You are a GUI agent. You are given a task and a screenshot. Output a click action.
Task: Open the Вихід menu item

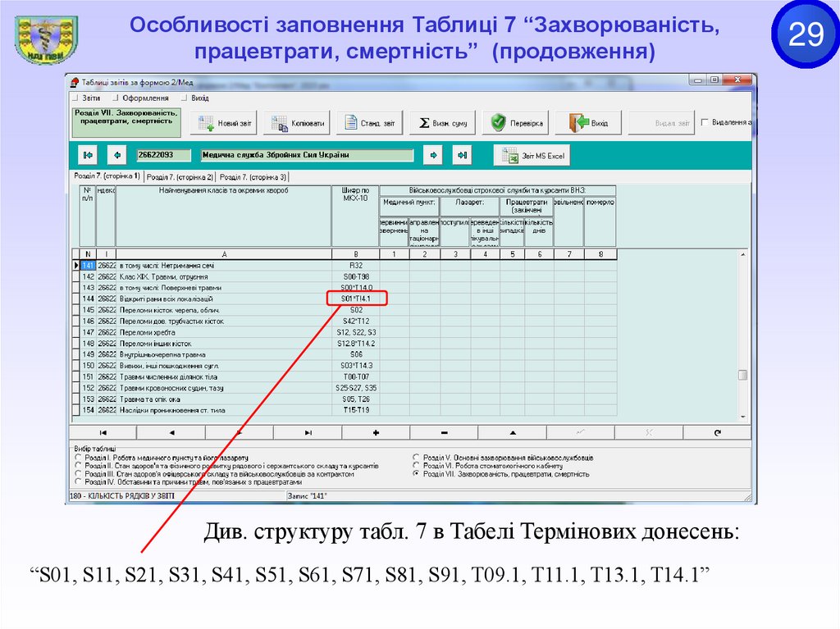[200, 98]
